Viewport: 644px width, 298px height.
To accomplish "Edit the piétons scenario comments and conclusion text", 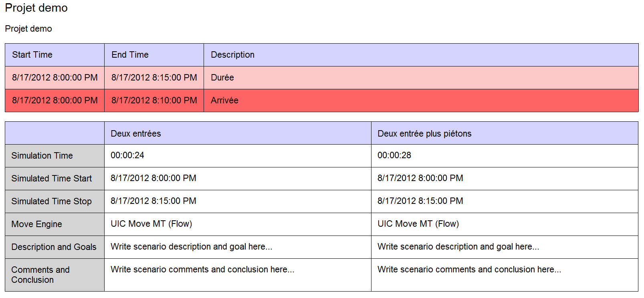I will (x=469, y=270).
